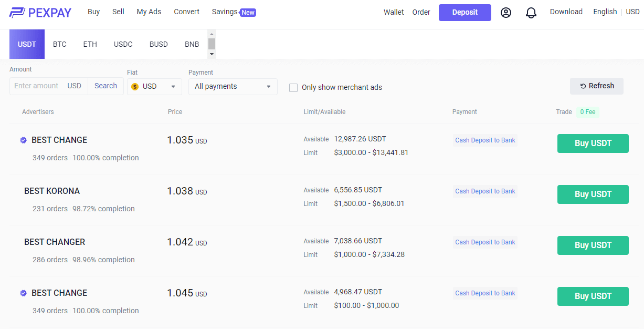Click the Refresh button
644x329 pixels.
point(597,86)
